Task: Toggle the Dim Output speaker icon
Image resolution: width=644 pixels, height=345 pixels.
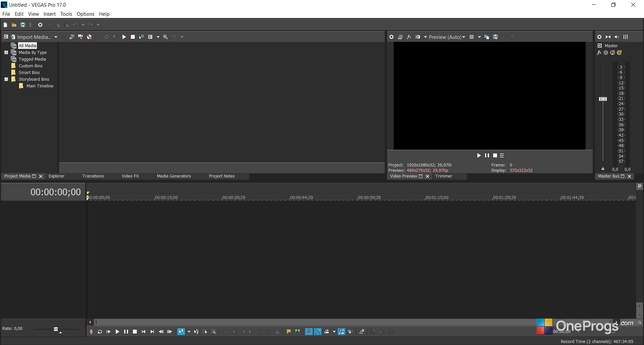Action: (617, 37)
